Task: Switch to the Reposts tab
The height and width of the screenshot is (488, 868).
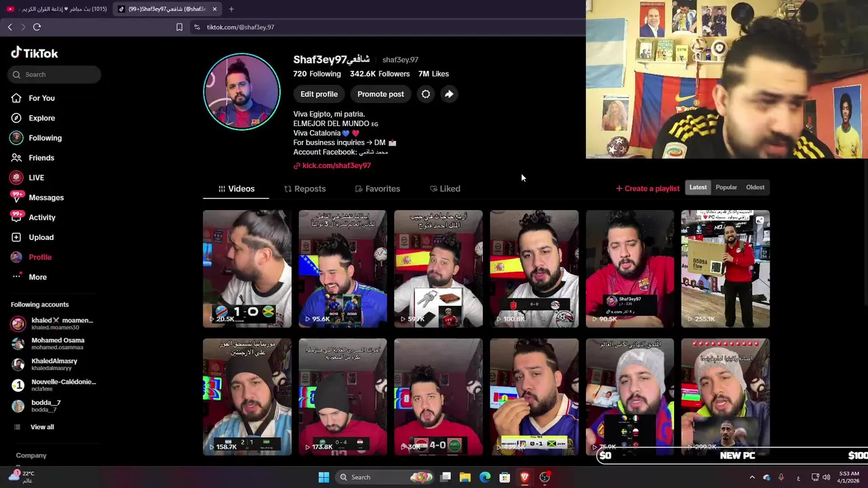Action: click(304, 188)
